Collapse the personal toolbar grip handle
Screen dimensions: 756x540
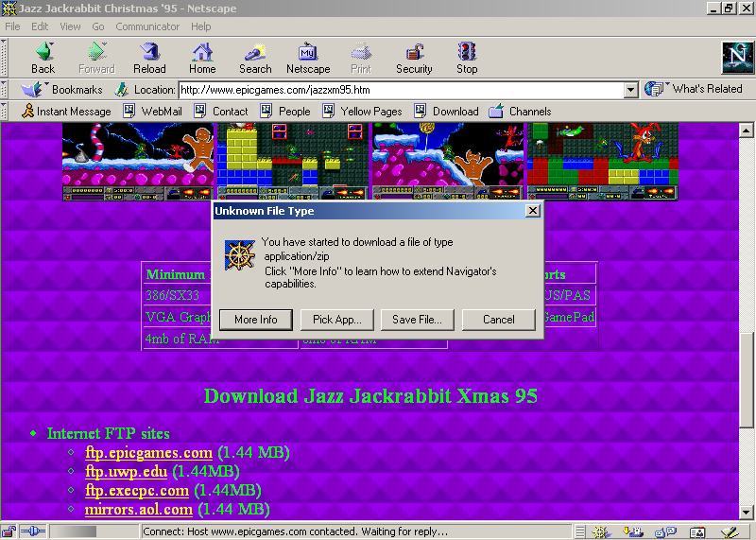[5, 112]
